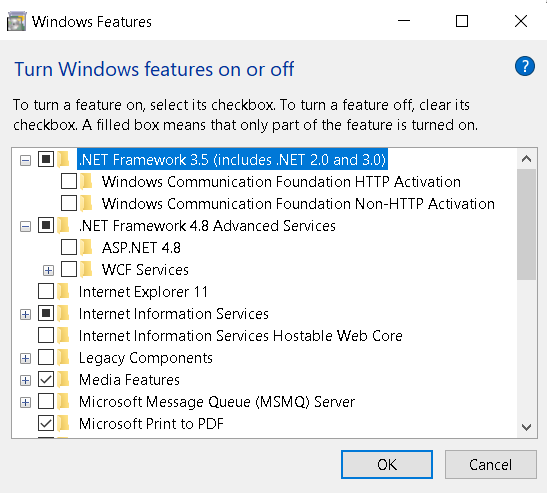The image size is (548, 493).
Task: Click the Windows Features title bar icon
Action: pyautogui.click(x=16, y=21)
